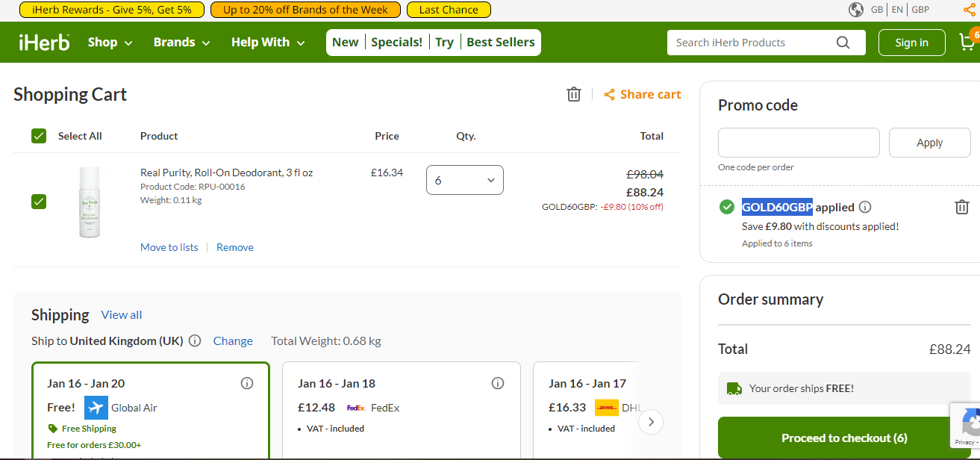Click Proceed to checkout (6)
This screenshot has width=980, height=460.
click(844, 438)
